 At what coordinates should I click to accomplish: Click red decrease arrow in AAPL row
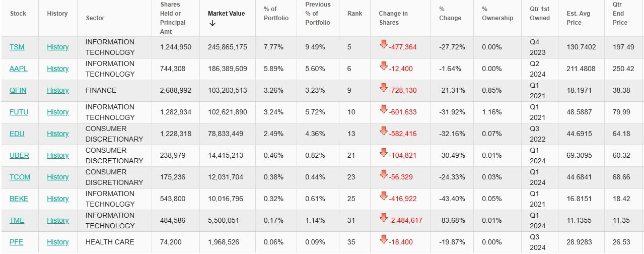(383, 66)
